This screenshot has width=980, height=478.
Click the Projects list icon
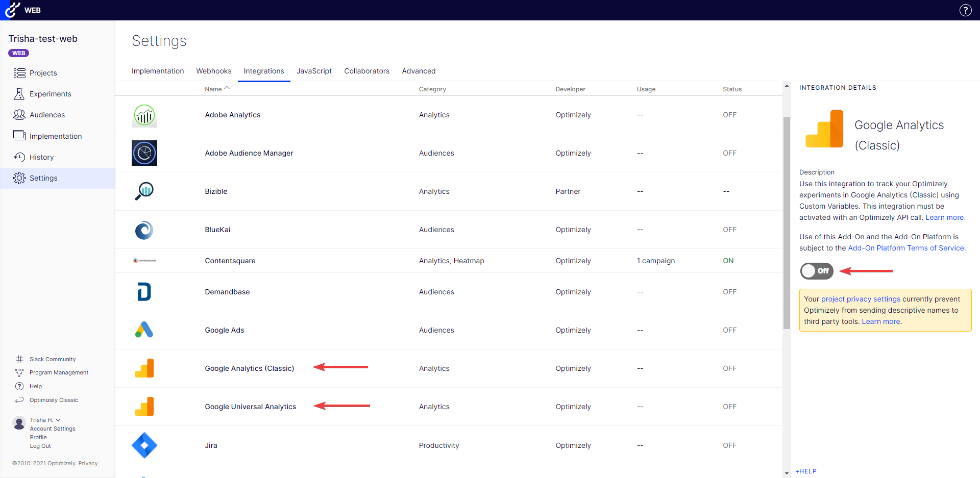[19, 73]
